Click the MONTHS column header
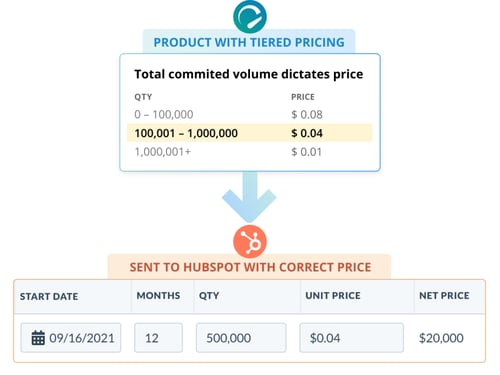 pos(158,295)
